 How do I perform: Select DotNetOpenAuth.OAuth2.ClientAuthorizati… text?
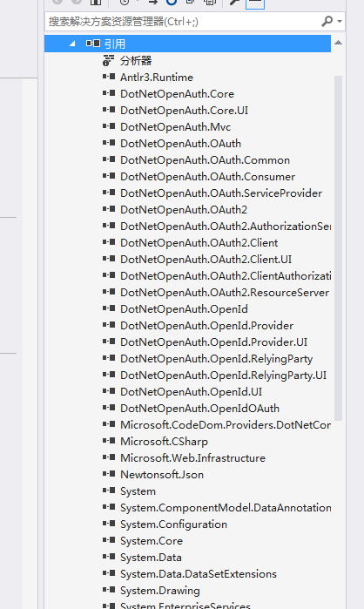(x=226, y=276)
